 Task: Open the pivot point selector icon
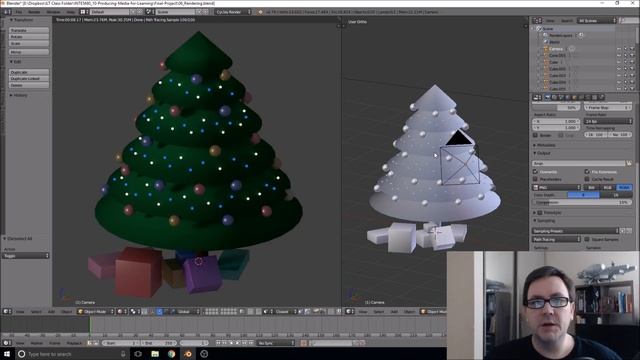click(x=134, y=311)
